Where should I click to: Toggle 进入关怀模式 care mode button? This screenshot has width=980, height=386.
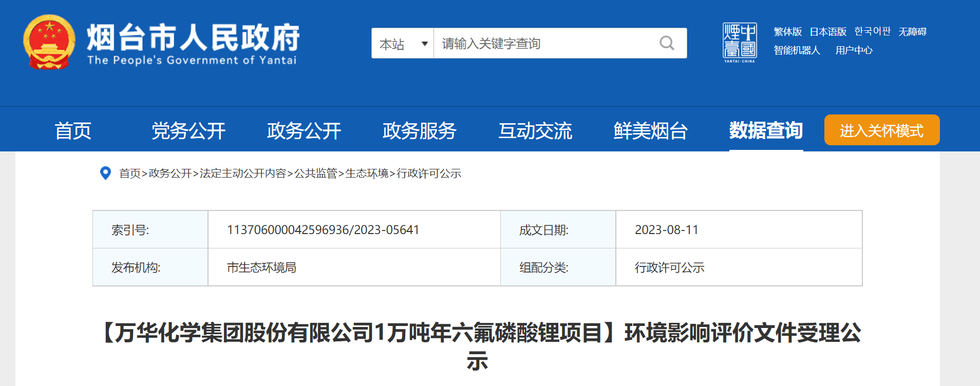click(x=881, y=130)
